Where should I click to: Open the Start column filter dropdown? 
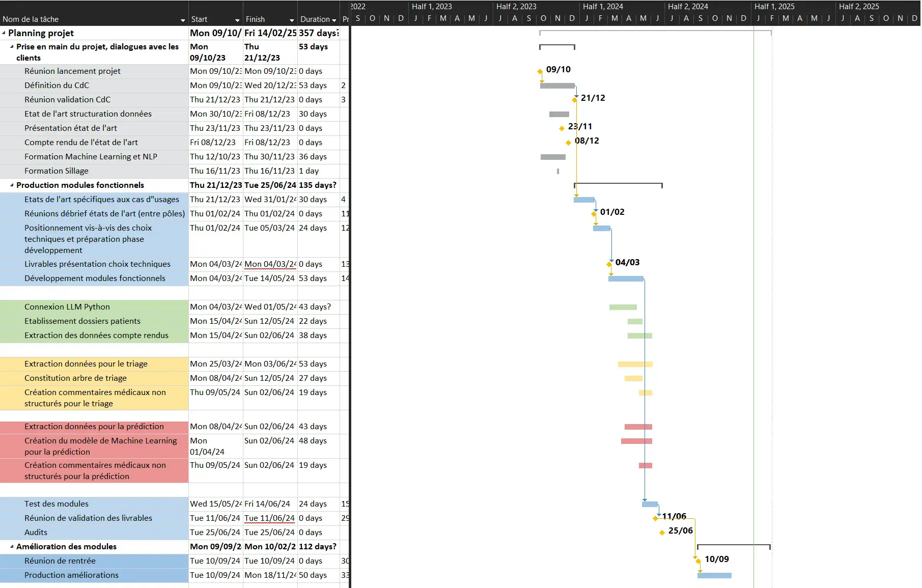click(236, 20)
